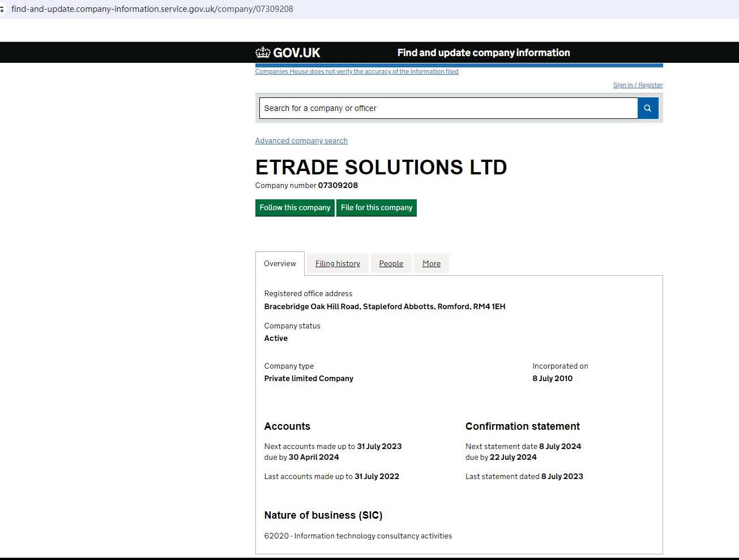Viewport: 739px width, 560px height.
Task: Click the ETRADE SOLUTIONS LTD heading
Action: (381, 167)
